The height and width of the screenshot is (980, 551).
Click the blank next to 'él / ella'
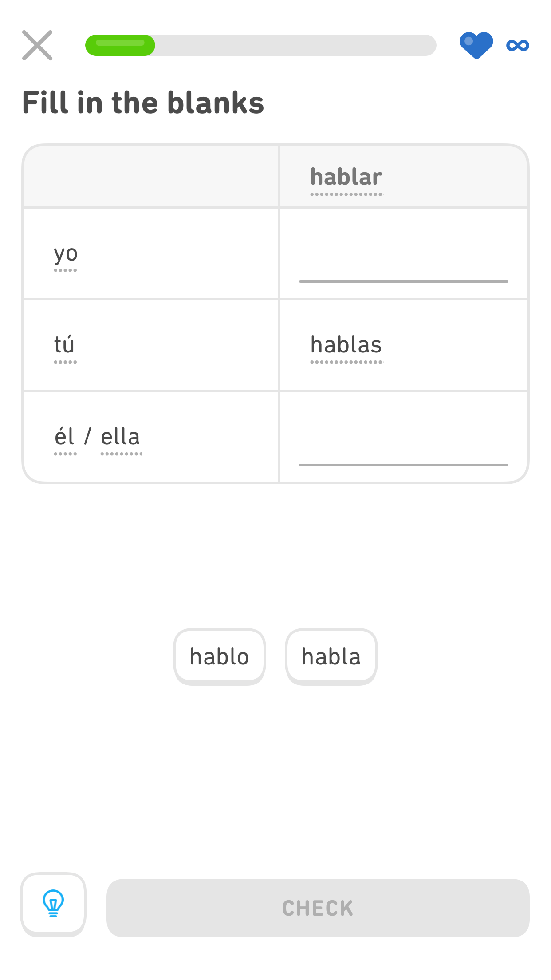pyautogui.click(x=404, y=457)
